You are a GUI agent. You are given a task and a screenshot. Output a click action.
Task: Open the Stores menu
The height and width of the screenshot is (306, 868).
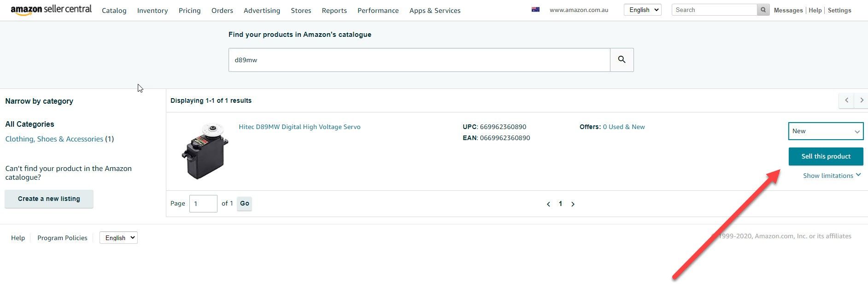click(301, 10)
